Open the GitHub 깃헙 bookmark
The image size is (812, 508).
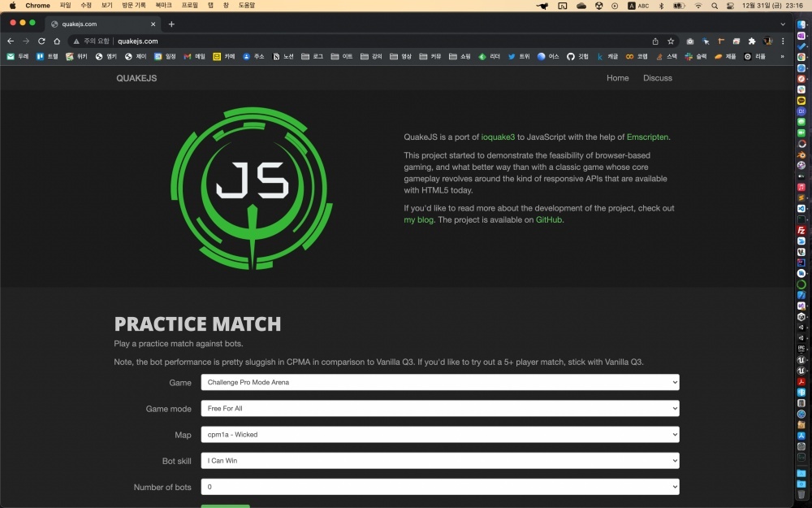tap(577, 57)
